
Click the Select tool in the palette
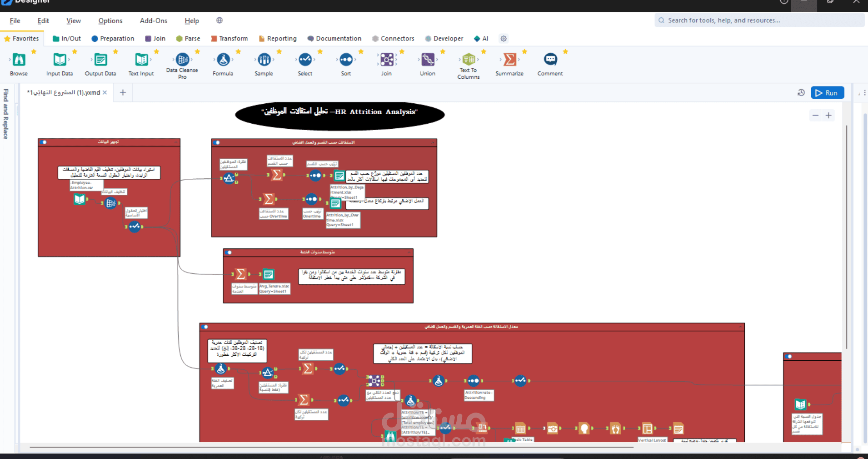coord(305,60)
